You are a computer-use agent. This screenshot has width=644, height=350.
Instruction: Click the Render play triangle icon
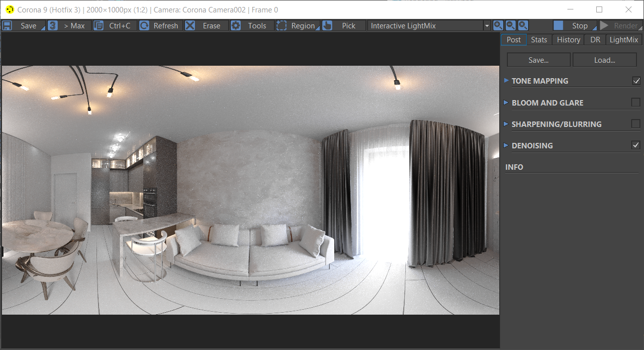[x=604, y=26]
